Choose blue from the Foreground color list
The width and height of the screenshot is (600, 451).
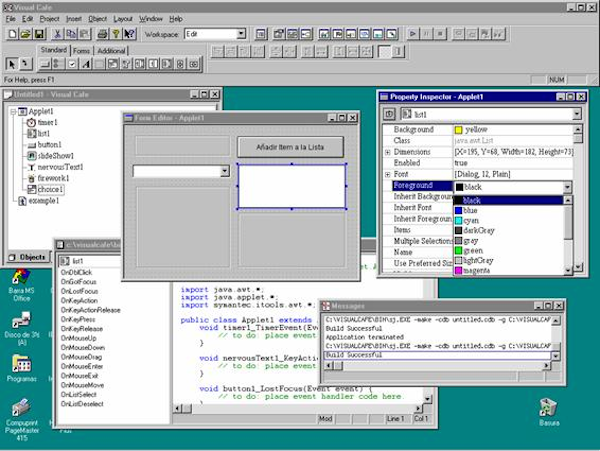click(470, 210)
